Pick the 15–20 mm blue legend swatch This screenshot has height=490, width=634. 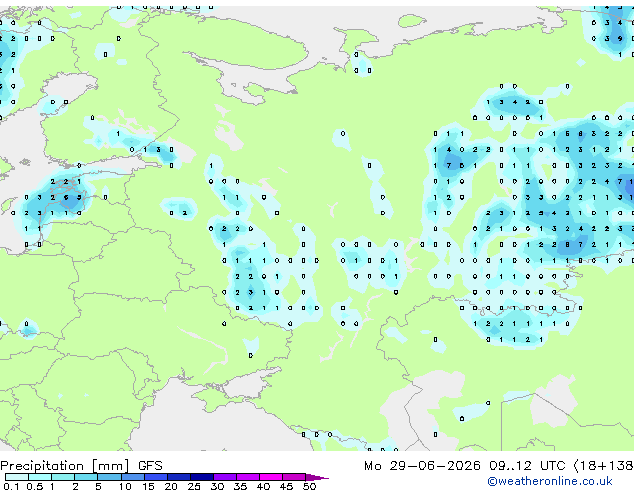click(155, 477)
